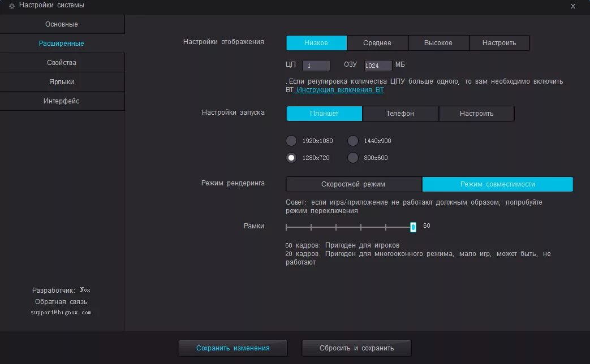Choose the 1280x720 resolution radio button
Image resolution: width=590 pixels, height=364 pixels.
pyautogui.click(x=291, y=158)
